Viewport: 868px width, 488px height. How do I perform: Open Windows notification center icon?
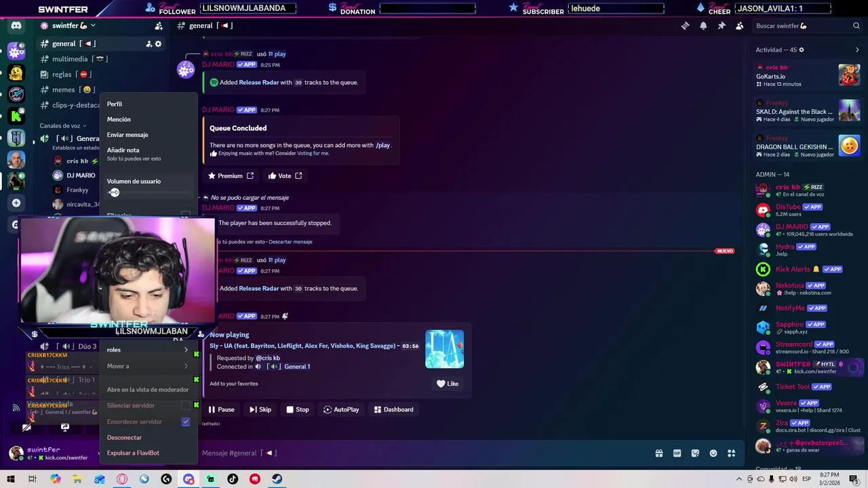pyautogui.click(x=854, y=479)
